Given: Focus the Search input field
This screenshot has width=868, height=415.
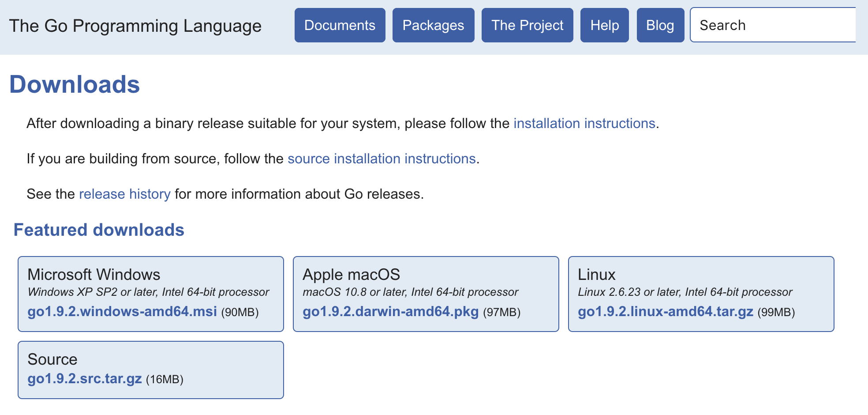Looking at the screenshot, I should click(x=773, y=25).
